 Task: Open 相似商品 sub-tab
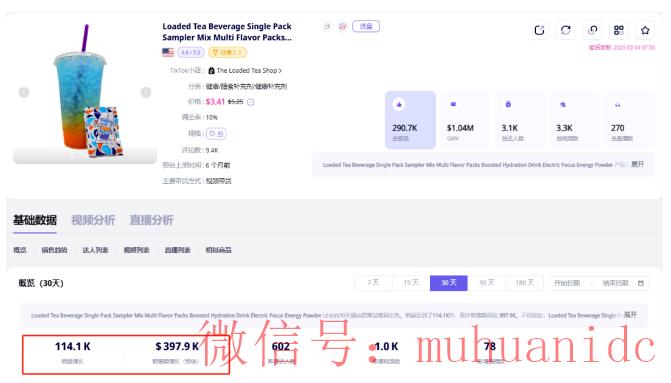pyautogui.click(x=219, y=250)
